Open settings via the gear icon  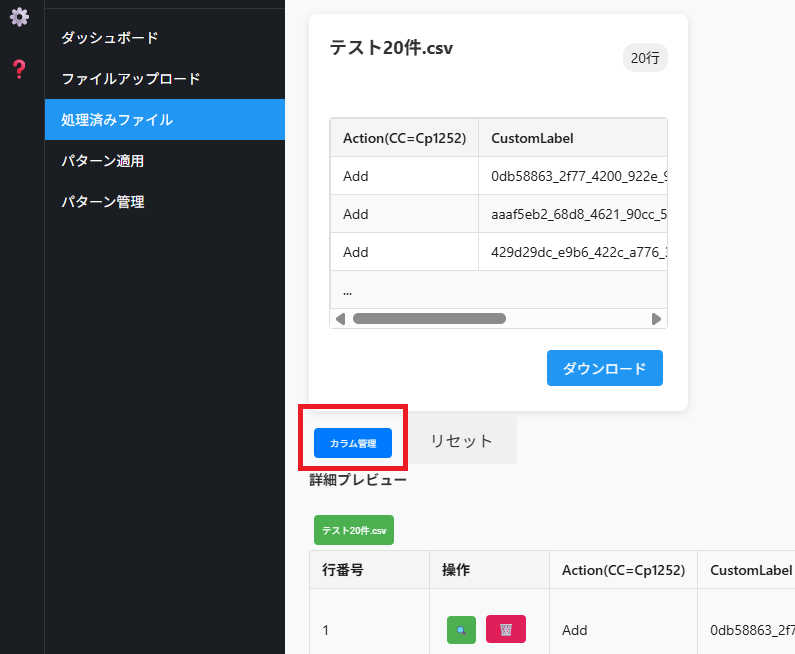tap(19, 17)
